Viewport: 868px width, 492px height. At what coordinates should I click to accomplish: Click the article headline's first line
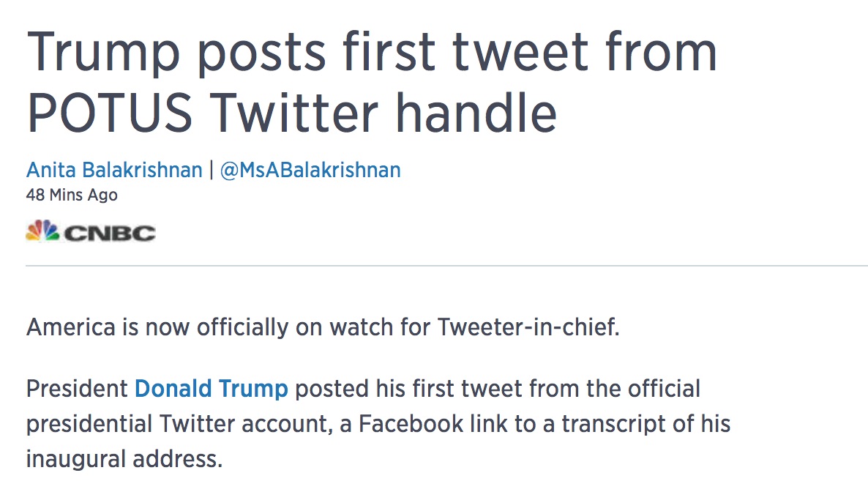click(x=372, y=53)
